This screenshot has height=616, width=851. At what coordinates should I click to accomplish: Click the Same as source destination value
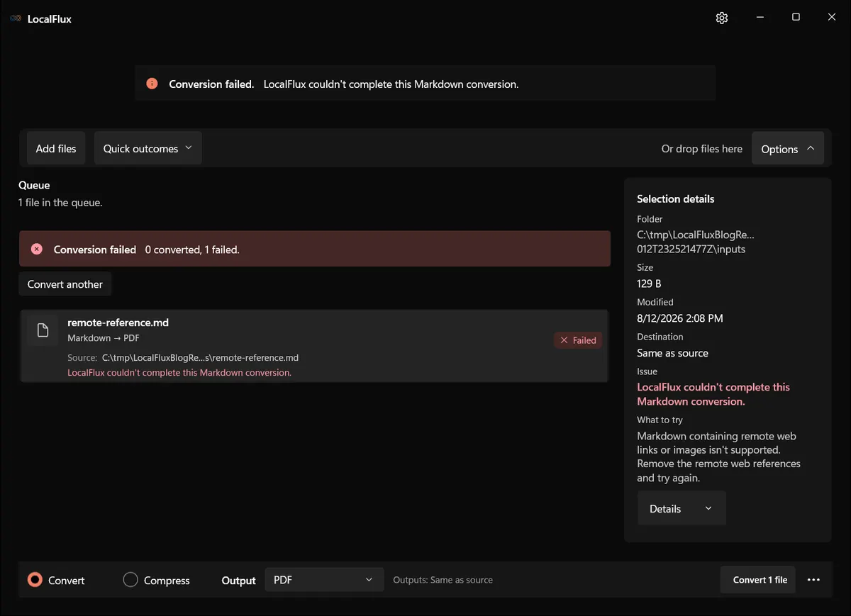pos(672,353)
